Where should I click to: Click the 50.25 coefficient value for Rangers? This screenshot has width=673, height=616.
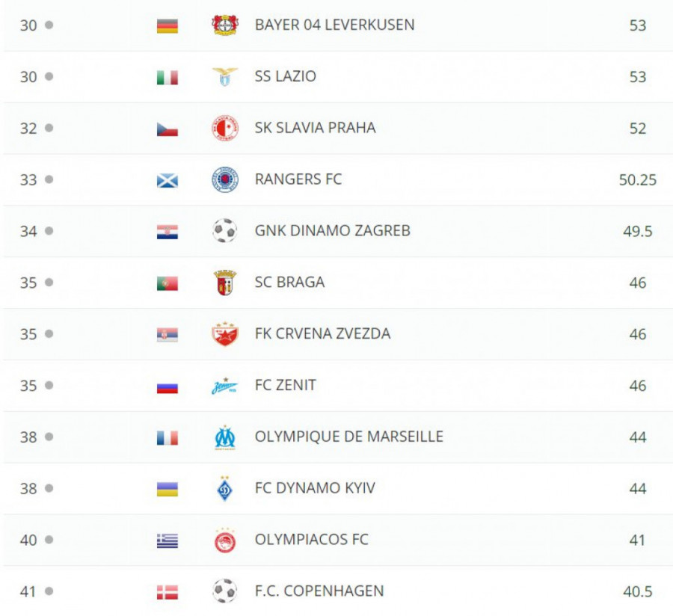pyautogui.click(x=637, y=180)
